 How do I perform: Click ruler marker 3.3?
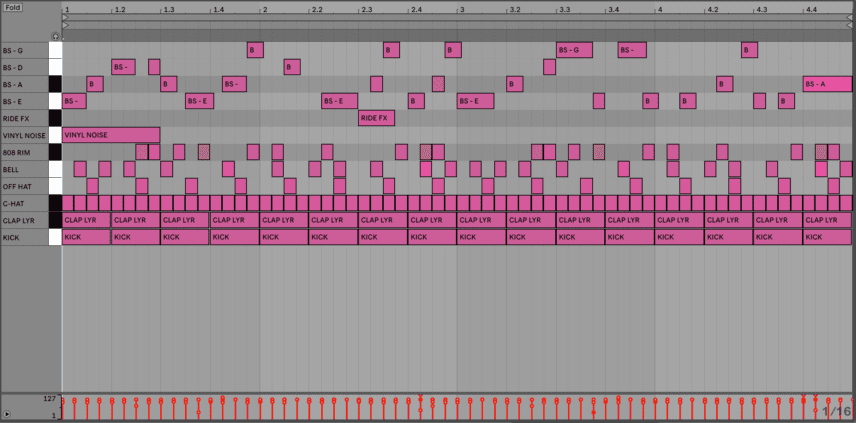564,10
